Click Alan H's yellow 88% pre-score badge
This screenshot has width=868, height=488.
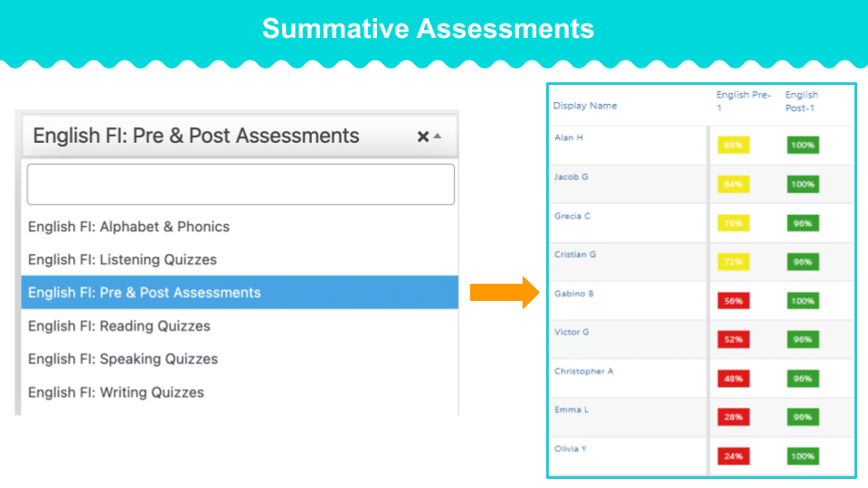733,145
